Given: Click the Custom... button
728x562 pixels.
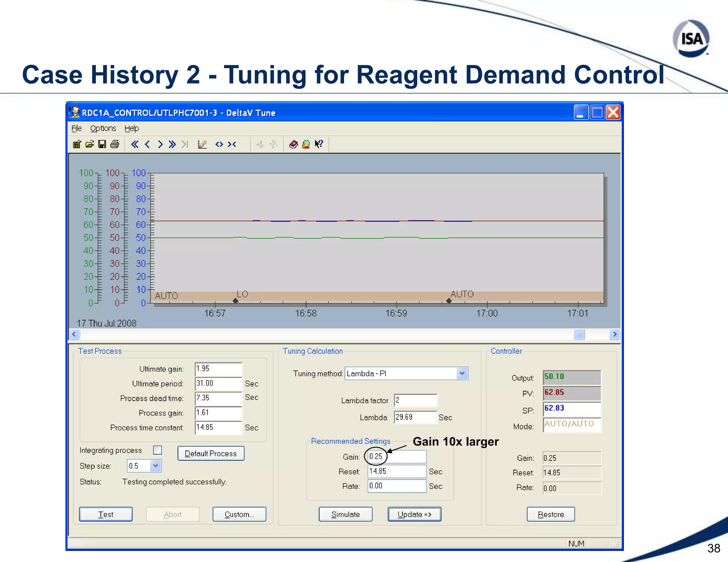Looking at the screenshot, I should coord(239,514).
